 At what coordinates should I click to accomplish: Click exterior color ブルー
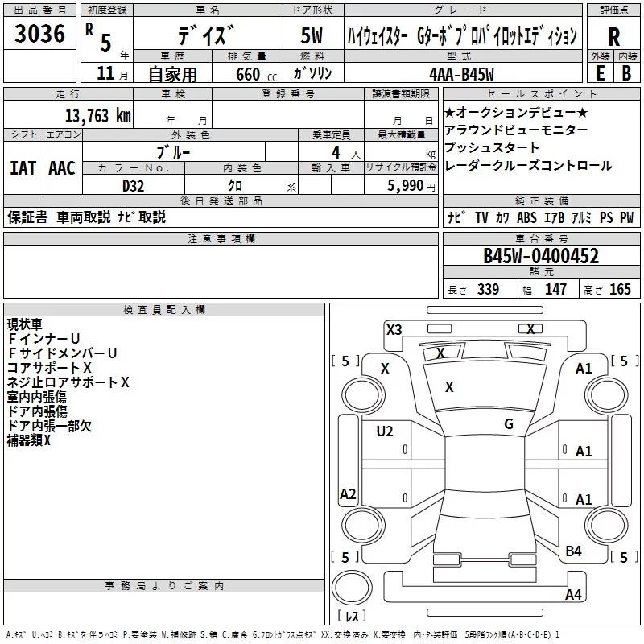click(173, 152)
